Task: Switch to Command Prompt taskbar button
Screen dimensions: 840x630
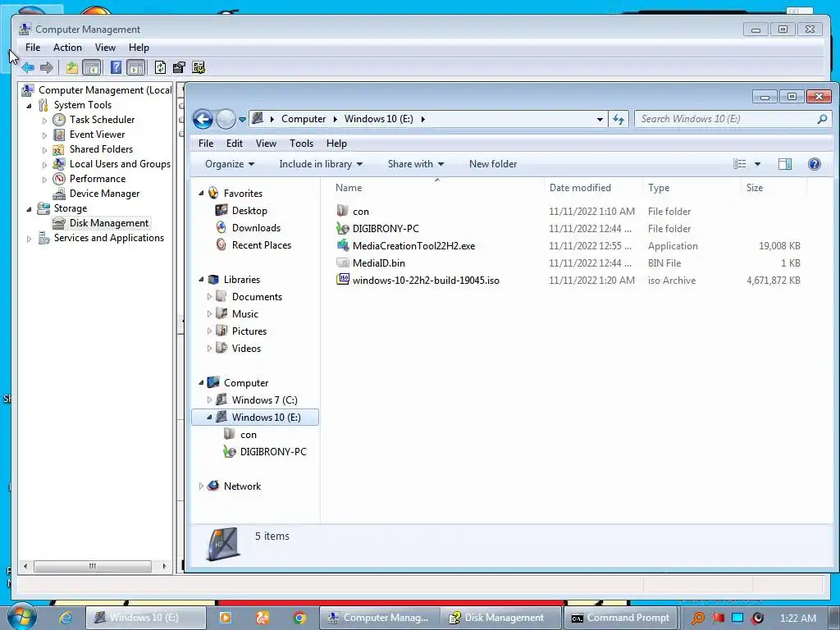Action: coord(620,618)
